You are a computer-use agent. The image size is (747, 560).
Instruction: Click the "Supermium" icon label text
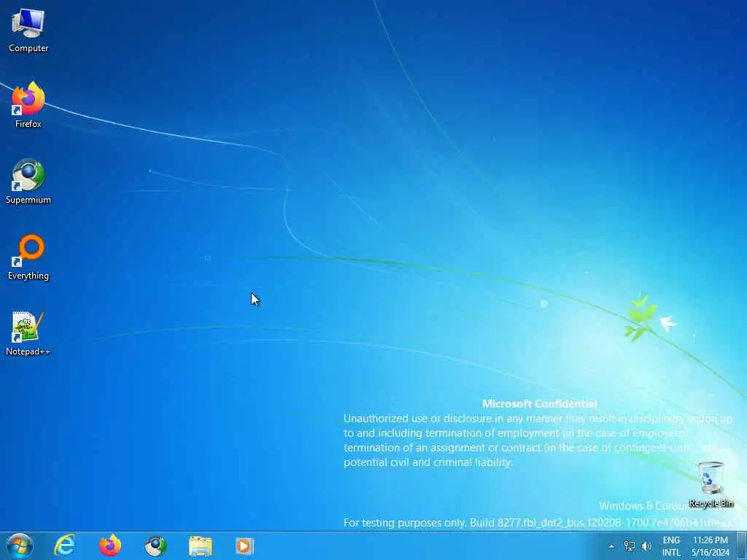coord(28,200)
